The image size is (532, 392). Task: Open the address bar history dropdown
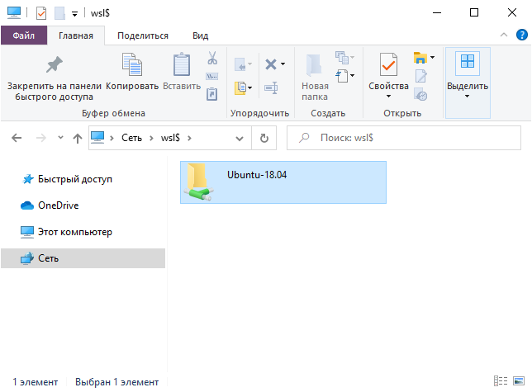coord(240,139)
